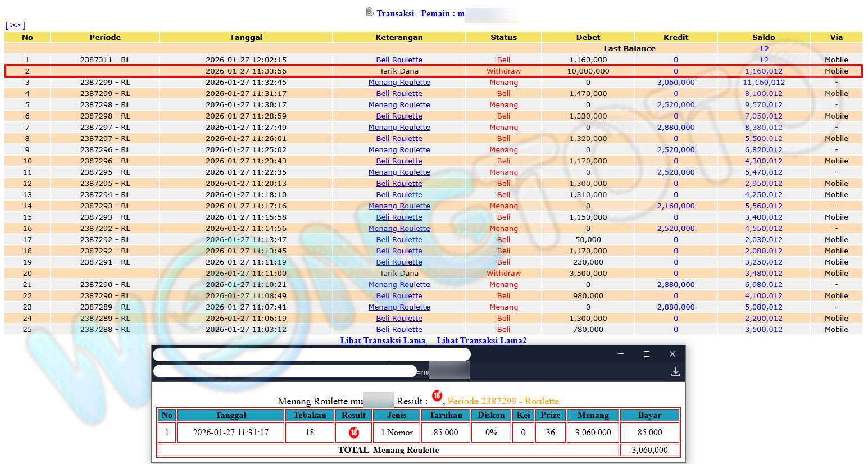Click Kredit amount 3,060,000 in row 3
Screen dimensions: 868x464
pos(675,83)
